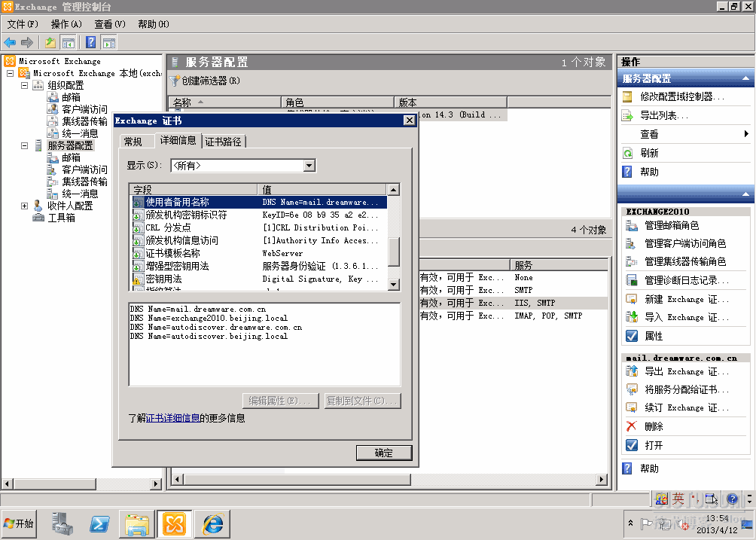Click the 确定 button
The image size is (756, 540).
pos(384,453)
